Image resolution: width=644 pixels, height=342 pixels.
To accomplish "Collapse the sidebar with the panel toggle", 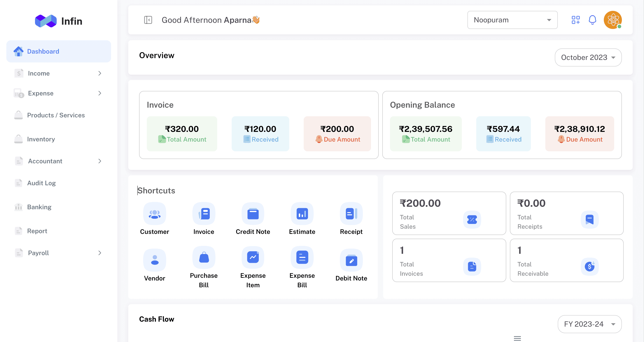I will coord(148,20).
